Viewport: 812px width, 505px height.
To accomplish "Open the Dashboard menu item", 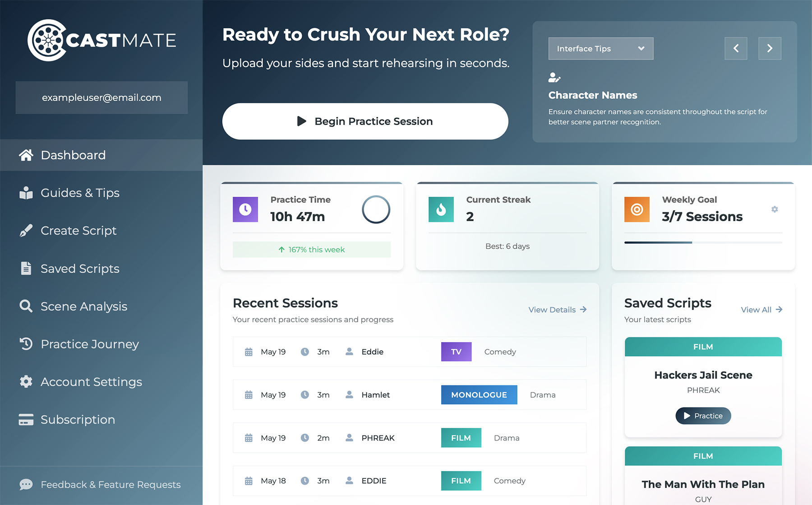I will click(101, 155).
